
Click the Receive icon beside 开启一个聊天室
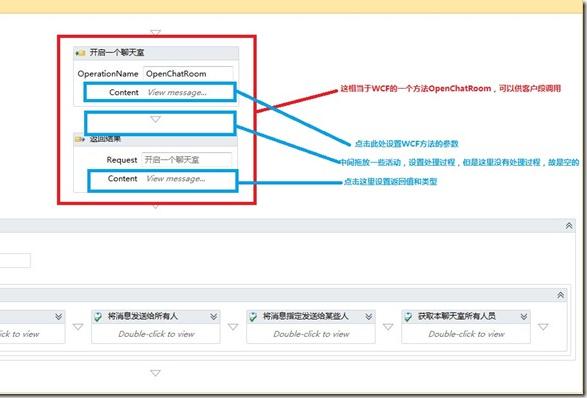click(80, 53)
